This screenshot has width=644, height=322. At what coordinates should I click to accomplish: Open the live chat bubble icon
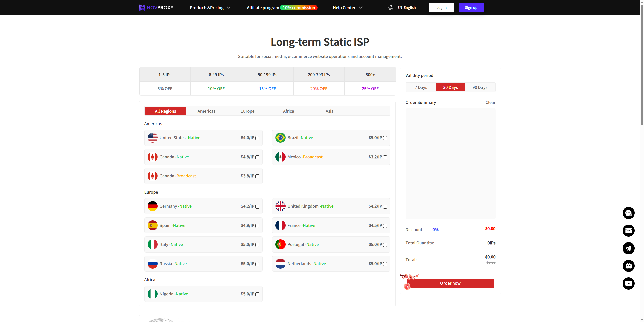(x=628, y=213)
